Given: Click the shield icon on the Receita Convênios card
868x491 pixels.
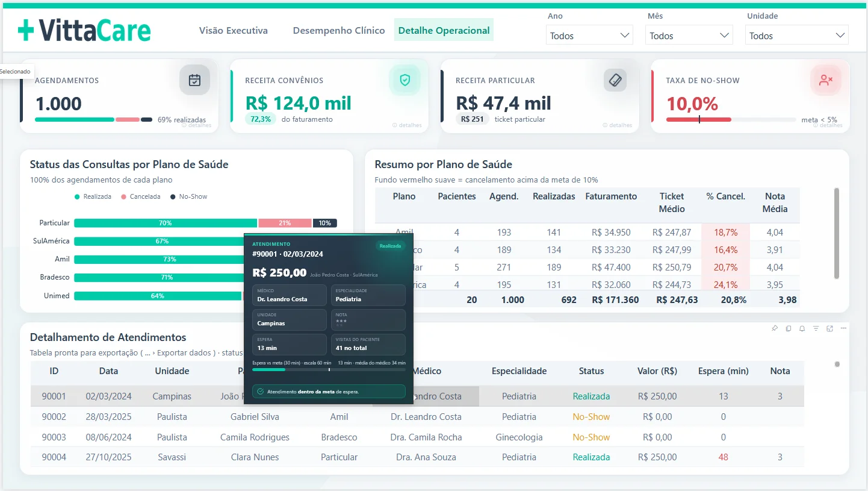Looking at the screenshot, I should pyautogui.click(x=405, y=80).
